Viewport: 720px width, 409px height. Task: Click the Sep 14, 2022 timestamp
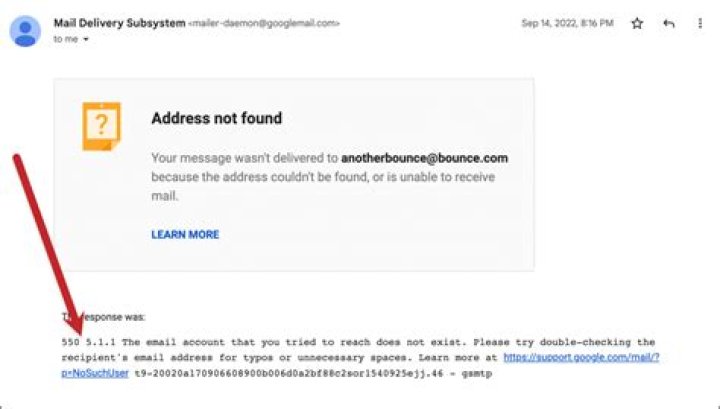tap(567, 24)
